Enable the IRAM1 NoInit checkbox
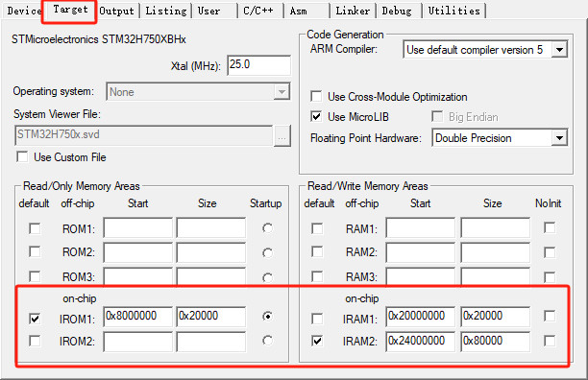588x380 pixels. pyautogui.click(x=550, y=316)
